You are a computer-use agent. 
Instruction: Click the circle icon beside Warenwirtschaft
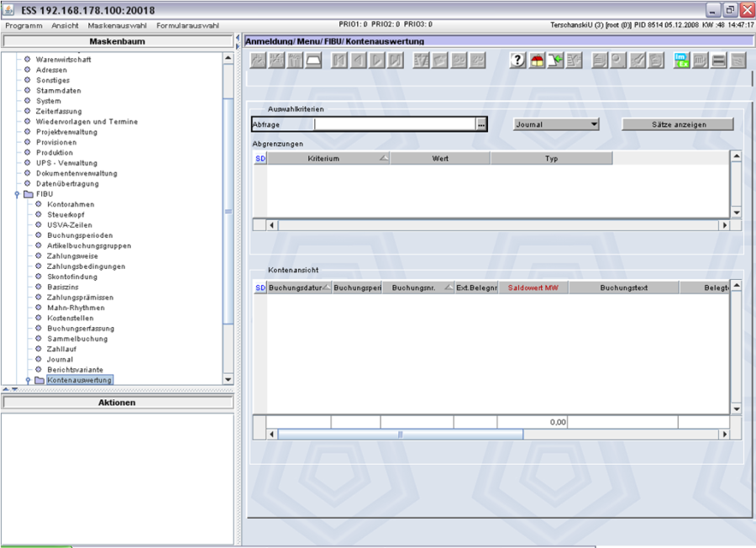click(28, 60)
